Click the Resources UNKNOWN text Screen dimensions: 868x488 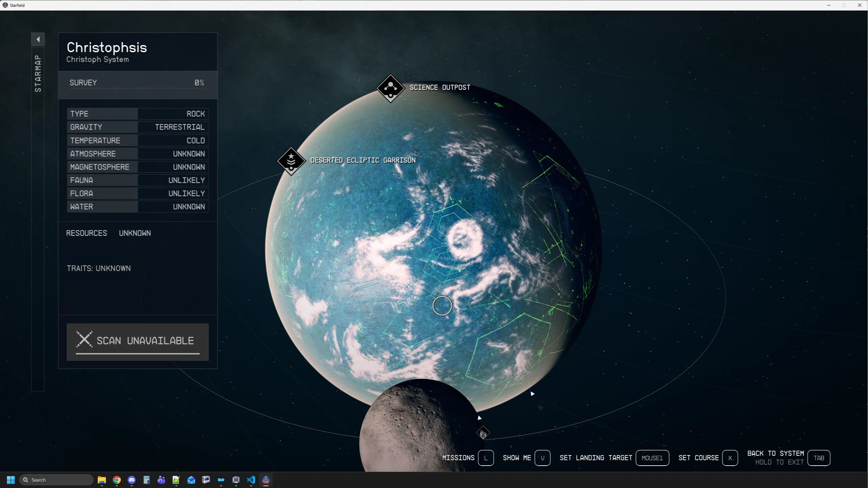click(x=108, y=233)
